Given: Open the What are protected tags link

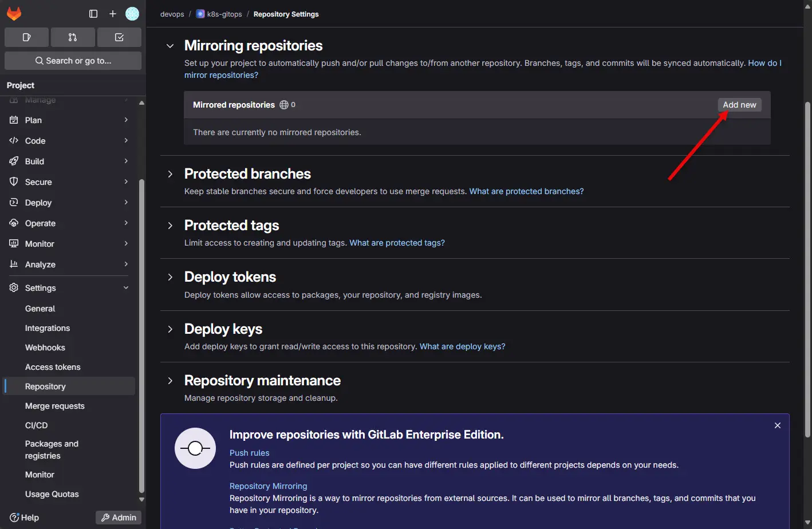Looking at the screenshot, I should [397, 243].
